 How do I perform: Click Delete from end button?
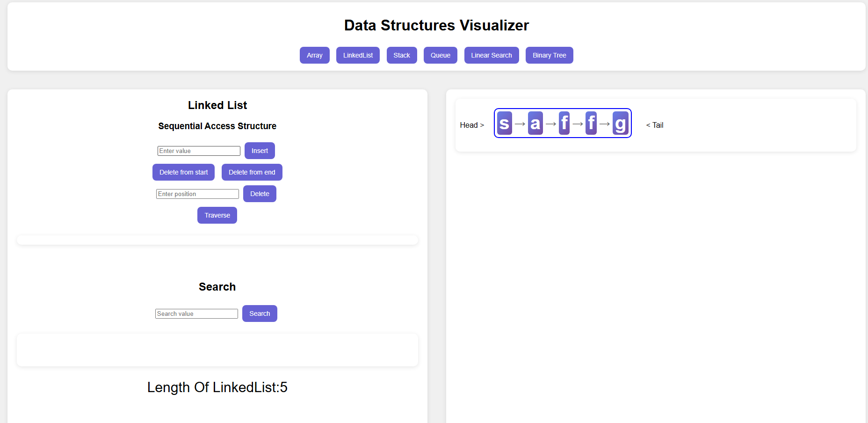tap(252, 172)
